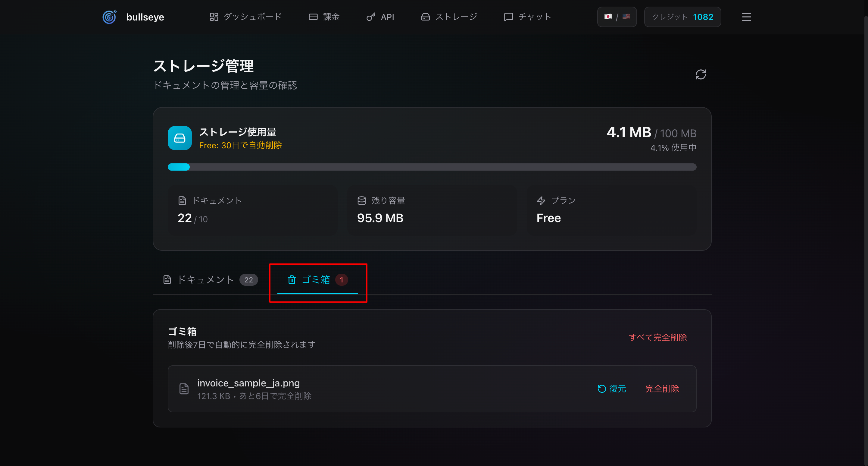Viewport: 868px width, 466px height.
Task: Open the ダッシュボード nav item
Action: (245, 17)
